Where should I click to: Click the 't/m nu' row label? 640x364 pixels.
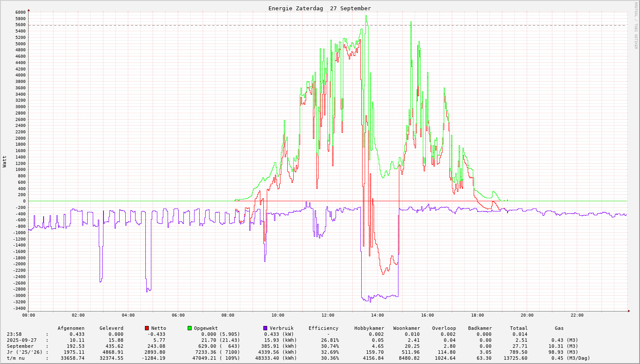tap(16, 358)
